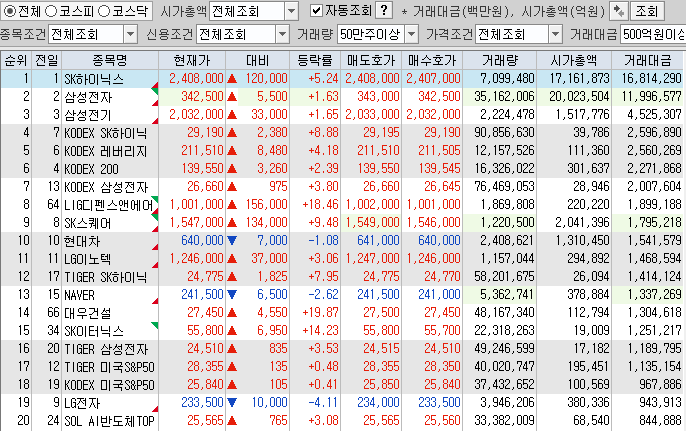Image resolution: width=686 pixels, height=431 pixels.
Task: Select the 코스피 market radio button
Action: [x=51, y=11]
